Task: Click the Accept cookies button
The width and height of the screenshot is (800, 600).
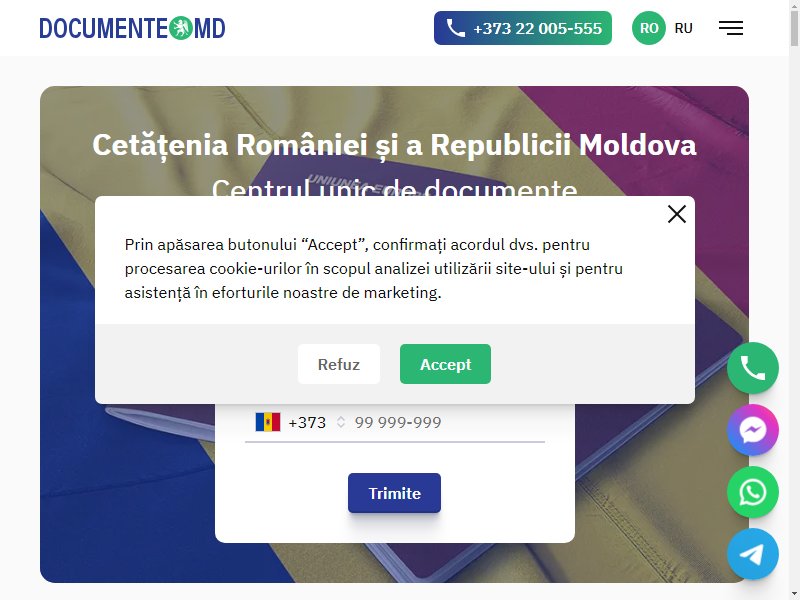Action: point(445,364)
